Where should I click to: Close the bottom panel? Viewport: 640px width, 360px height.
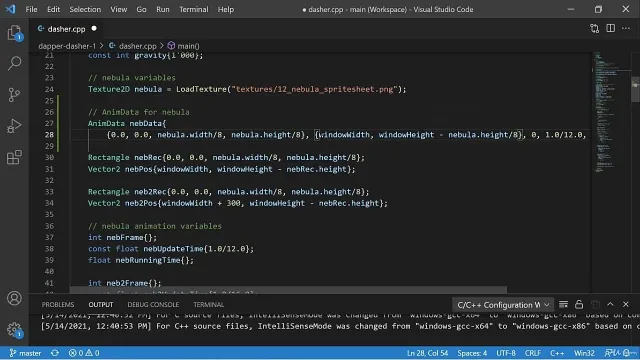pos(626,304)
